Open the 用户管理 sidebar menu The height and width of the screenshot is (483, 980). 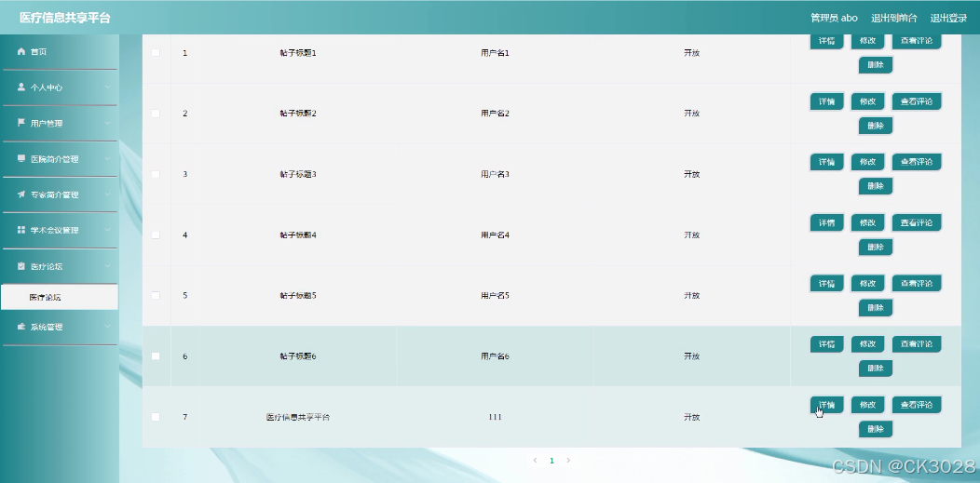coord(59,123)
